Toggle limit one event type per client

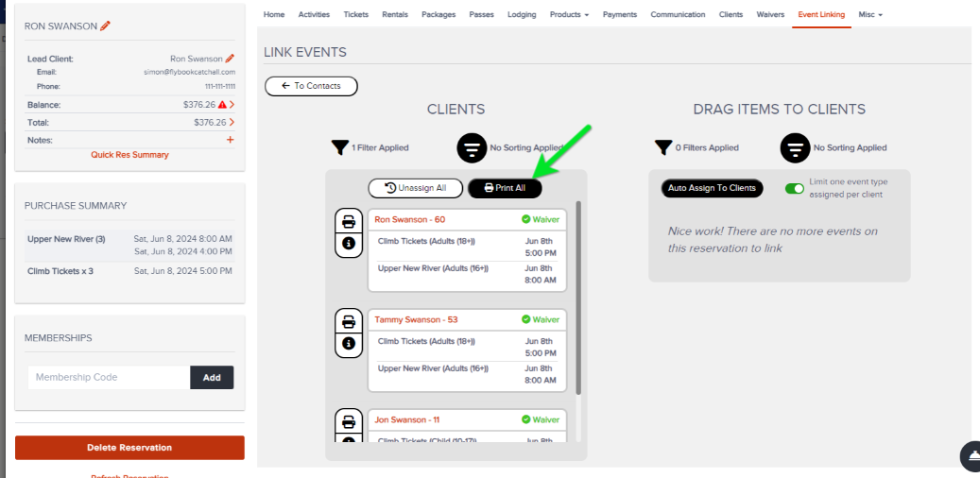click(x=795, y=188)
